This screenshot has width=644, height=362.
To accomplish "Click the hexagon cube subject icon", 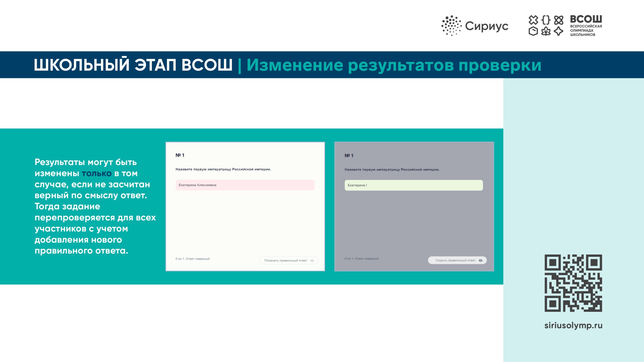I will pos(533,31).
